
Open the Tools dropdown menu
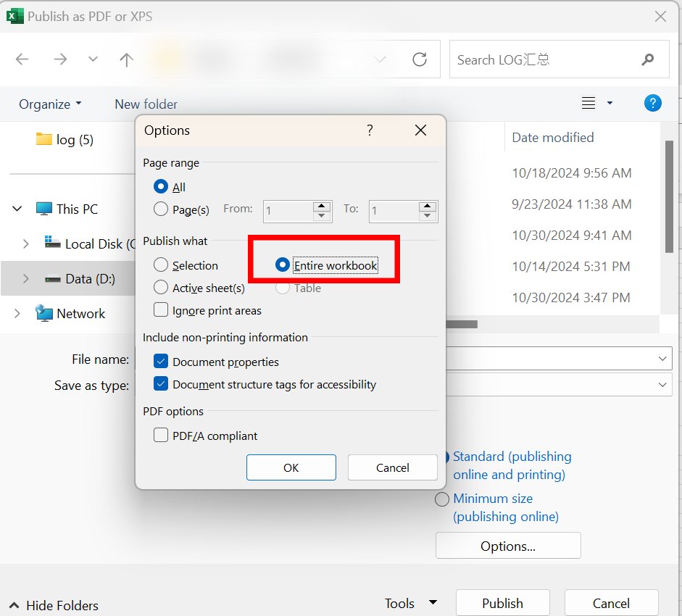point(410,602)
